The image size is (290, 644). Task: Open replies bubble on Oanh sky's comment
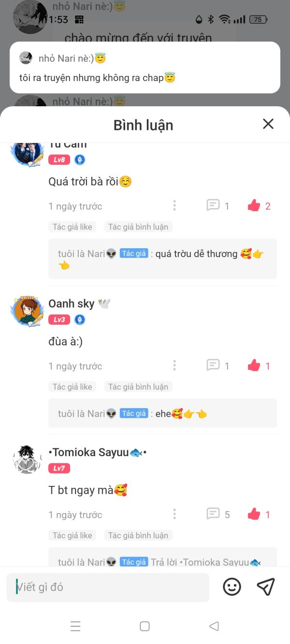click(213, 366)
